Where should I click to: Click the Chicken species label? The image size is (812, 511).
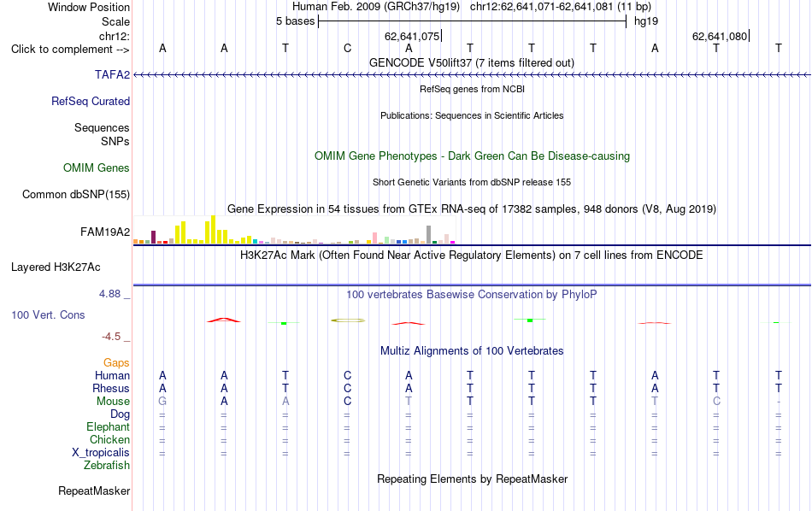pyautogui.click(x=109, y=439)
